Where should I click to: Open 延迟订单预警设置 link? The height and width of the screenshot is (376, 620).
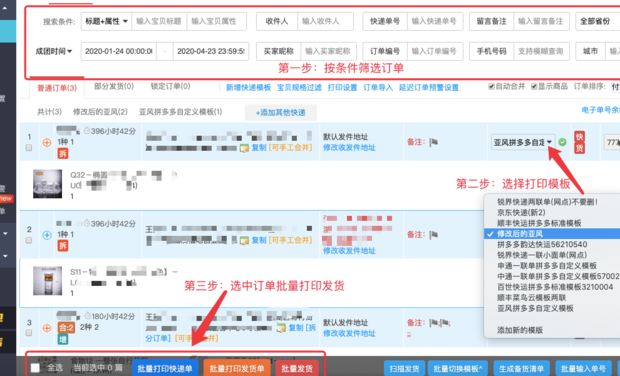429,88
